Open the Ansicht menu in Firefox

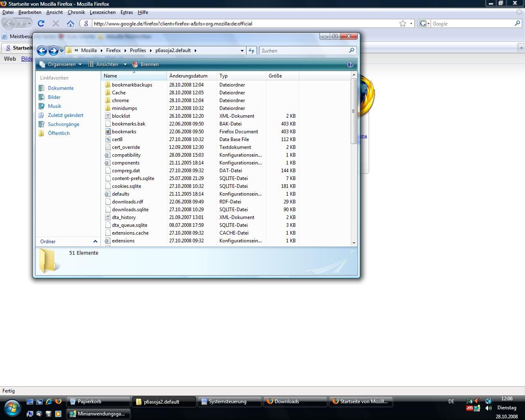coord(55,12)
